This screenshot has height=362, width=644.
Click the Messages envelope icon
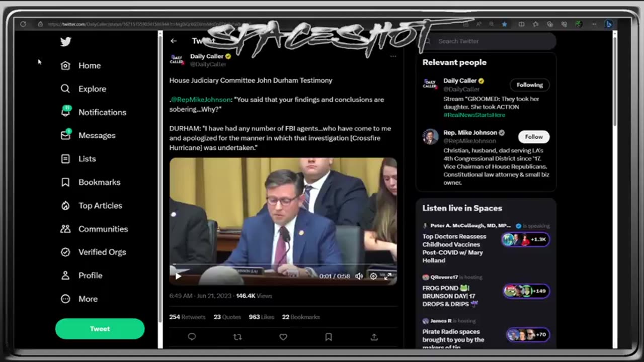point(65,135)
